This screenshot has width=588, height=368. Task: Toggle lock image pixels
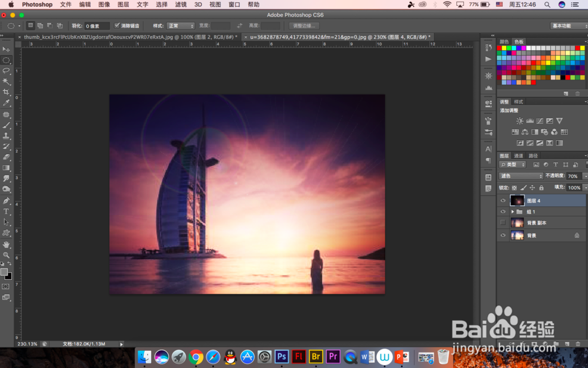click(523, 188)
